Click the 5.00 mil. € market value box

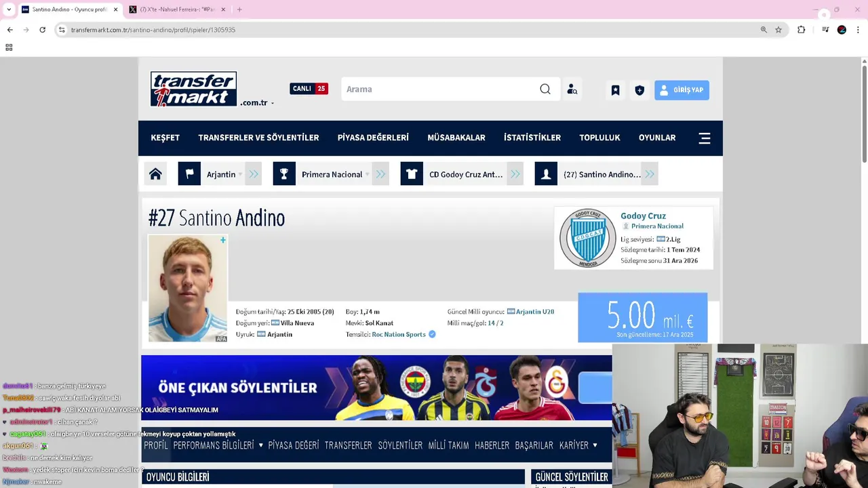coord(642,317)
